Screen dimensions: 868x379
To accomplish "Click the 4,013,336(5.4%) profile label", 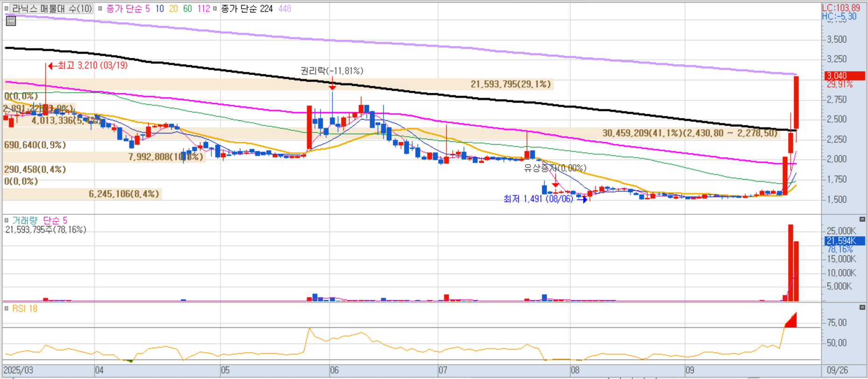I will (x=66, y=120).
